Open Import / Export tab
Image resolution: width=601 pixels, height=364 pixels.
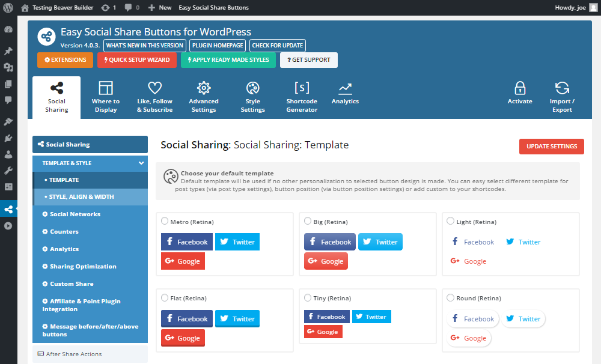[563, 97]
